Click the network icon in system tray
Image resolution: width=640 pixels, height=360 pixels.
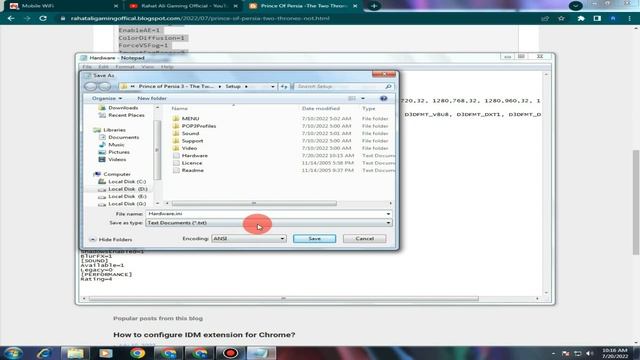578,353
